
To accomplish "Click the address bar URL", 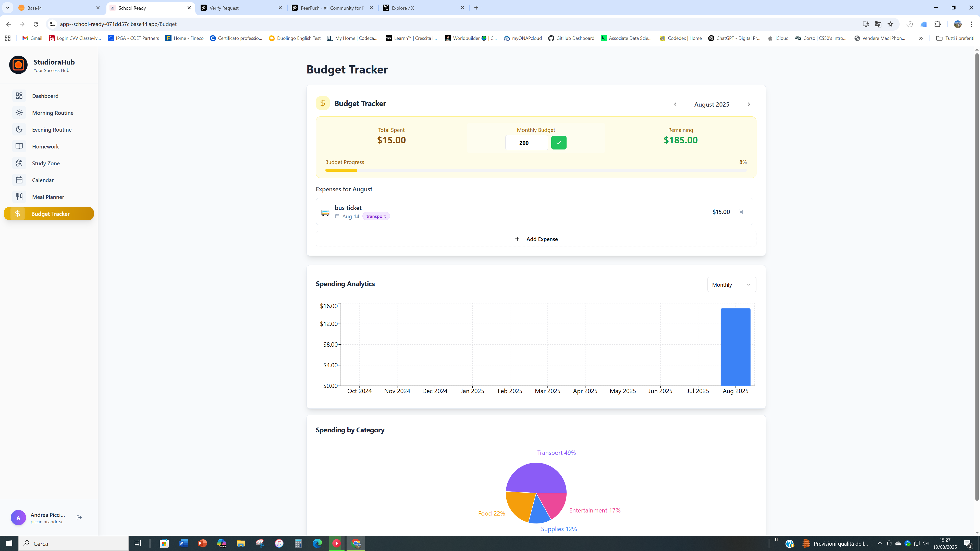I will click(x=118, y=24).
